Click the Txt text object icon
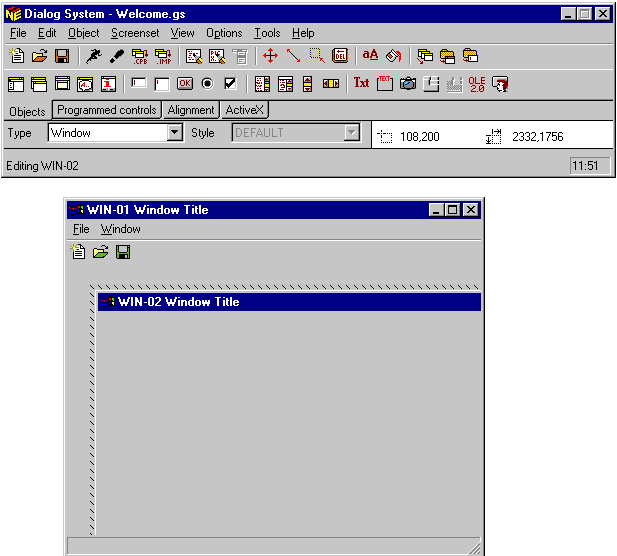617x556 pixels. pyautogui.click(x=361, y=83)
